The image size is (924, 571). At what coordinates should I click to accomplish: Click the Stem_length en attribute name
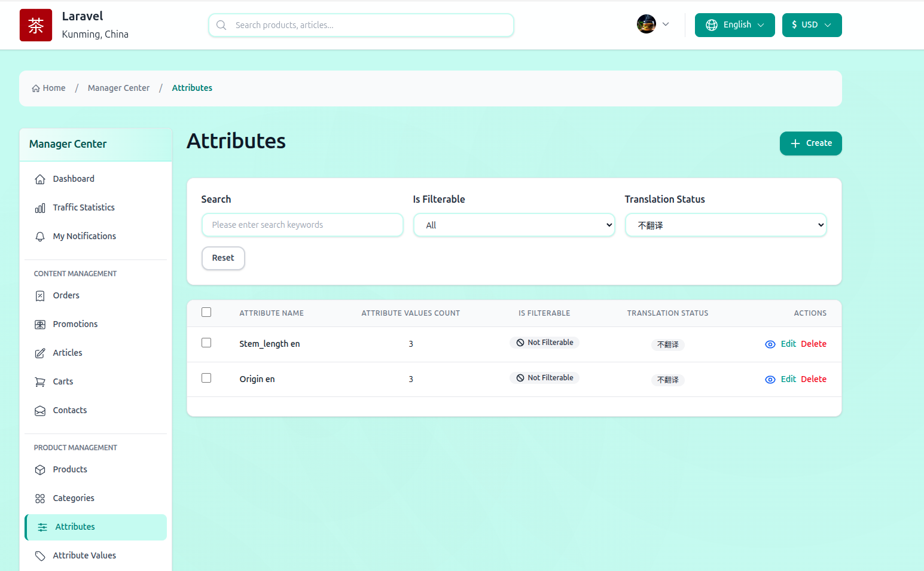click(x=270, y=344)
